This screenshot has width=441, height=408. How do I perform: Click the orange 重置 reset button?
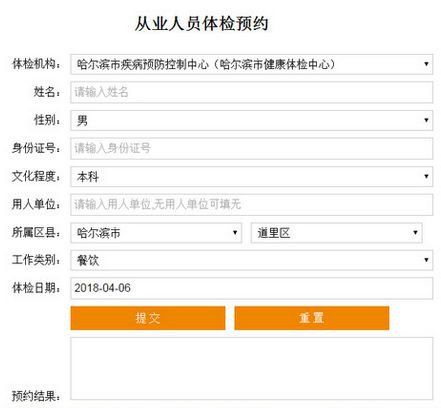pyautogui.click(x=312, y=318)
